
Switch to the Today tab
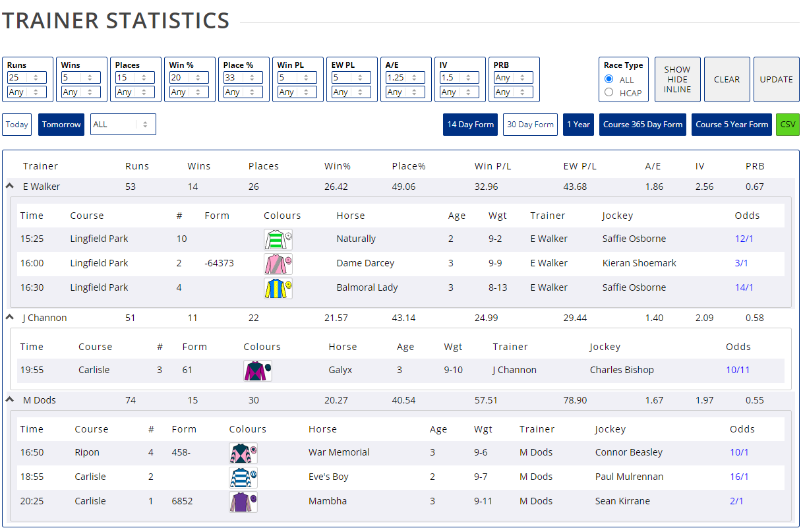[16, 124]
